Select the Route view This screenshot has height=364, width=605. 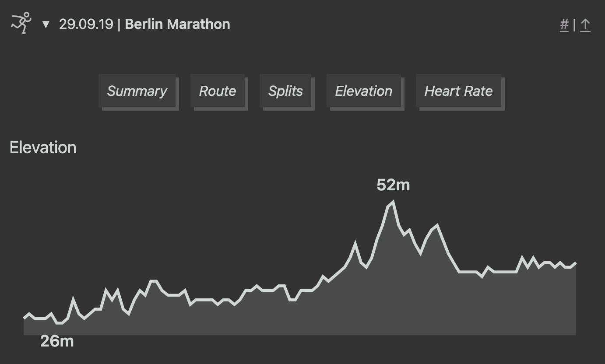[218, 91]
